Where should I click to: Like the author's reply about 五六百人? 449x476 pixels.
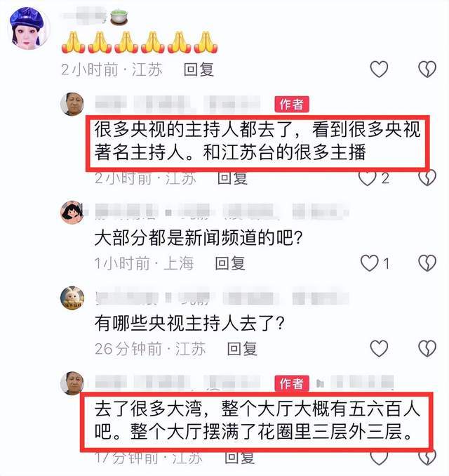(379, 458)
